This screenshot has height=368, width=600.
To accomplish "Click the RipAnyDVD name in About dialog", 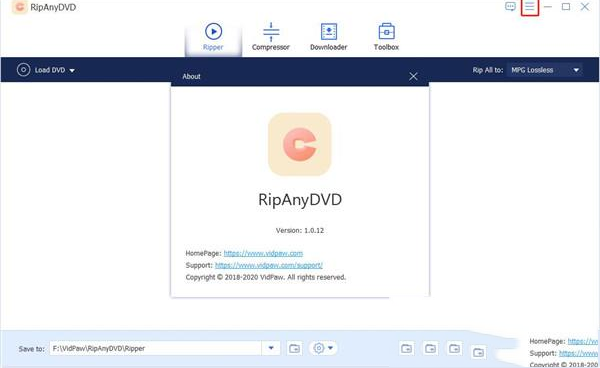I will click(300, 200).
